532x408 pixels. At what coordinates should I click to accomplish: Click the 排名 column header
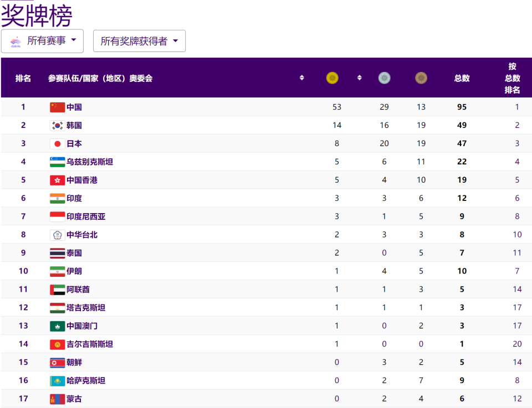click(23, 78)
